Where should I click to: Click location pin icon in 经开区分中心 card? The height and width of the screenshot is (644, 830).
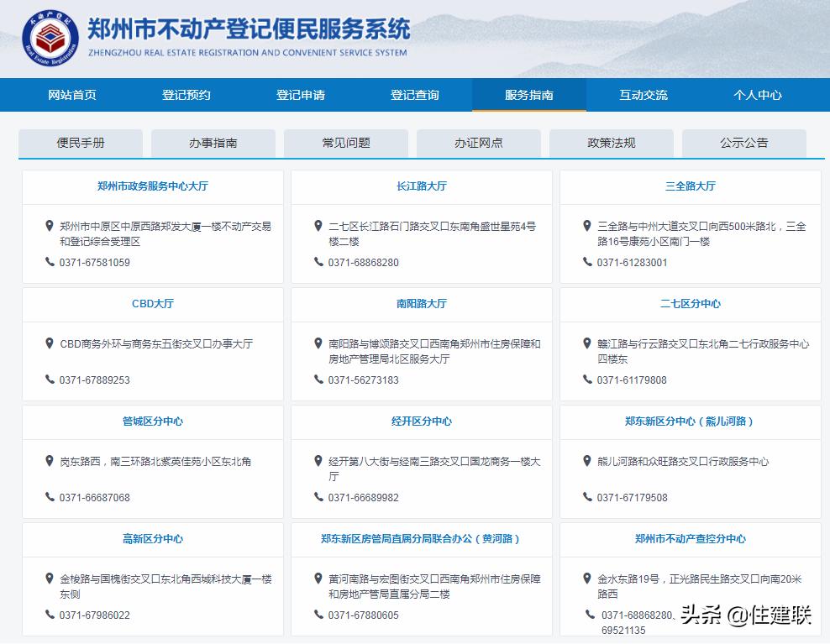coord(318,461)
